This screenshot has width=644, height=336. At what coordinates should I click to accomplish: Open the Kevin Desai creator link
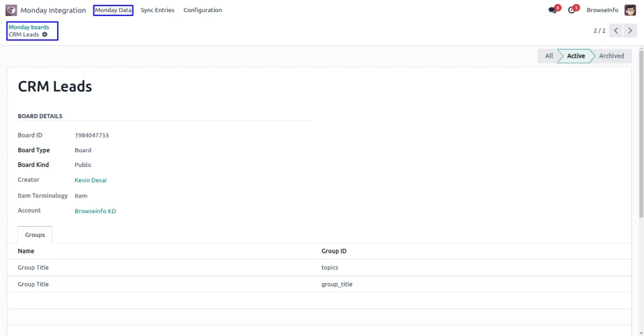click(91, 180)
